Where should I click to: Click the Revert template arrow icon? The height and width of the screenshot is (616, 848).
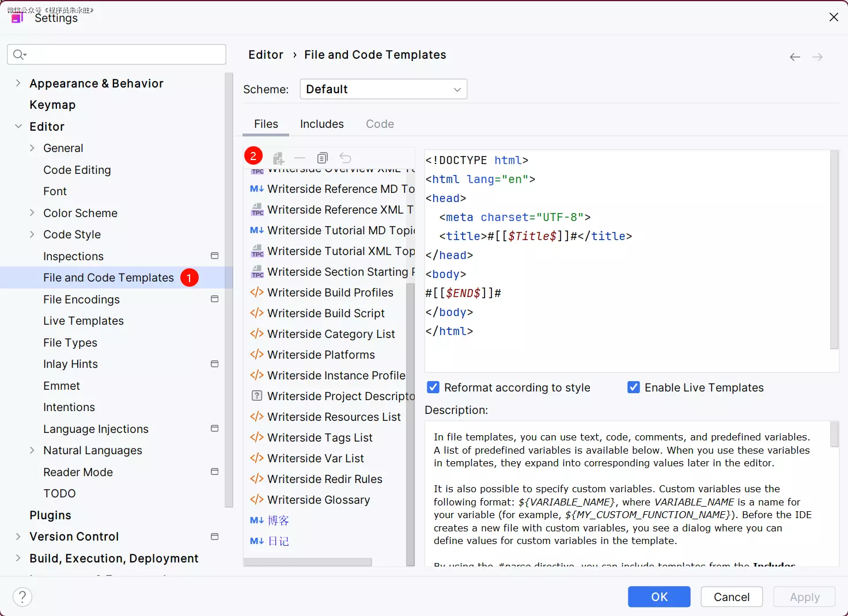coord(345,158)
